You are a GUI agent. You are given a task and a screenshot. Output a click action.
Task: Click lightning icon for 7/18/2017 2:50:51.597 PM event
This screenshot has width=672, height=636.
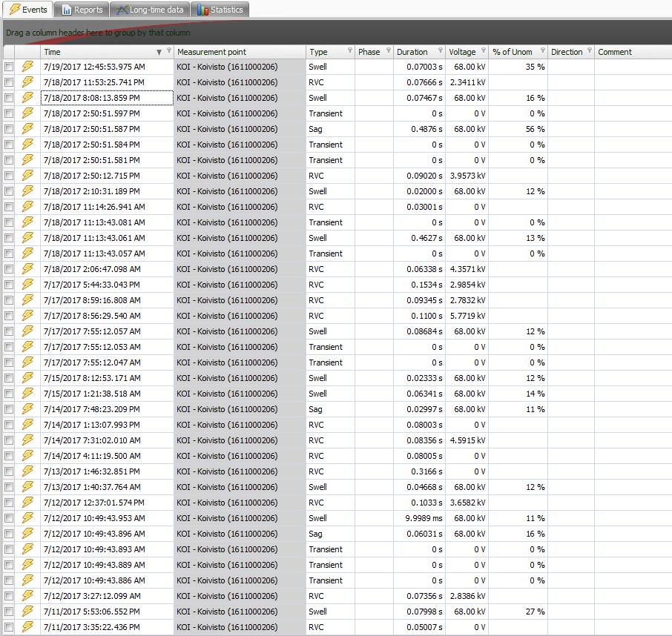point(27,113)
